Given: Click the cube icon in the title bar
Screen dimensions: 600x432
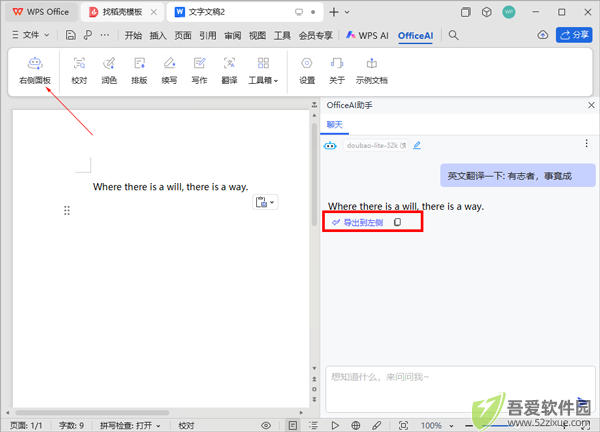Looking at the screenshot, I should pyautogui.click(x=487, y=12).
